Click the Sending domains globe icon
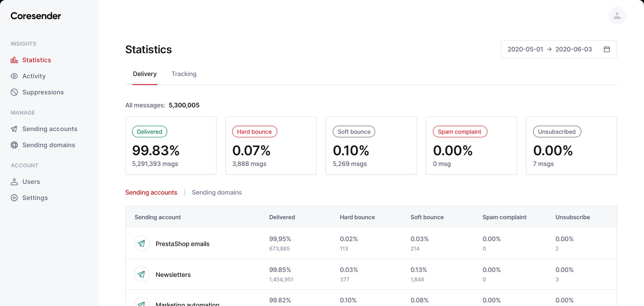Screen dimensions: 644x306 point(14,145)
